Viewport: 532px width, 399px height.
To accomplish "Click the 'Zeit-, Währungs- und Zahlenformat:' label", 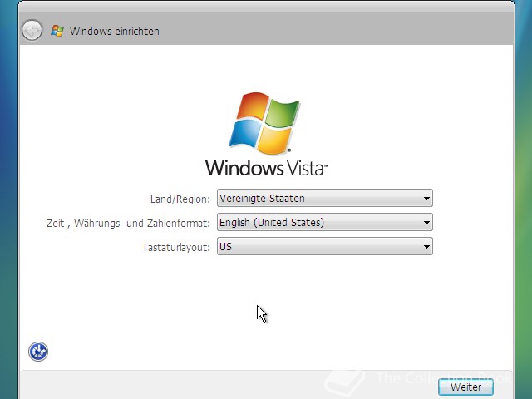I will pos(128,224).
